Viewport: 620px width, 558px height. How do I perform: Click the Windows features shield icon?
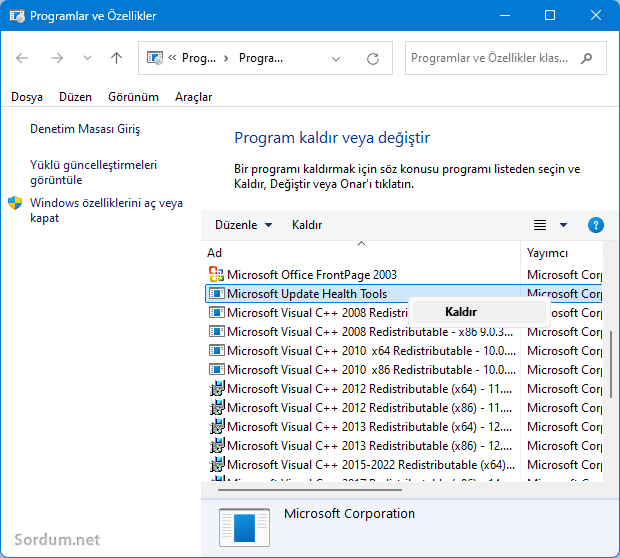coord(15,203)
